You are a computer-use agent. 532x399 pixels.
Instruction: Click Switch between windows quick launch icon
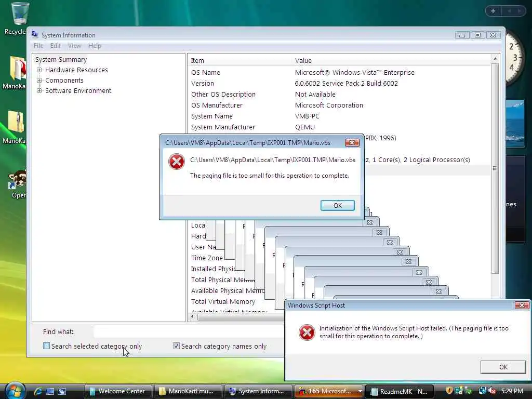pos(61,391)
